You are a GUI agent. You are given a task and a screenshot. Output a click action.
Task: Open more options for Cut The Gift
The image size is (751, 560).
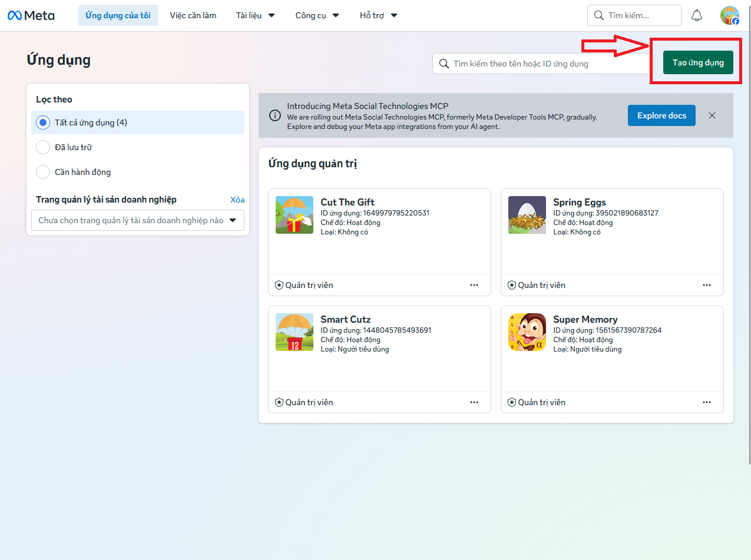(x=474, y=285)
